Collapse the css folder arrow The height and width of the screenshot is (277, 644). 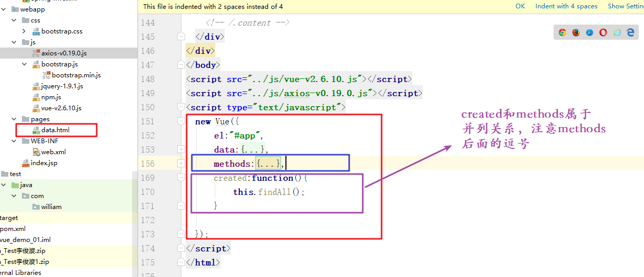pos(14,20)
